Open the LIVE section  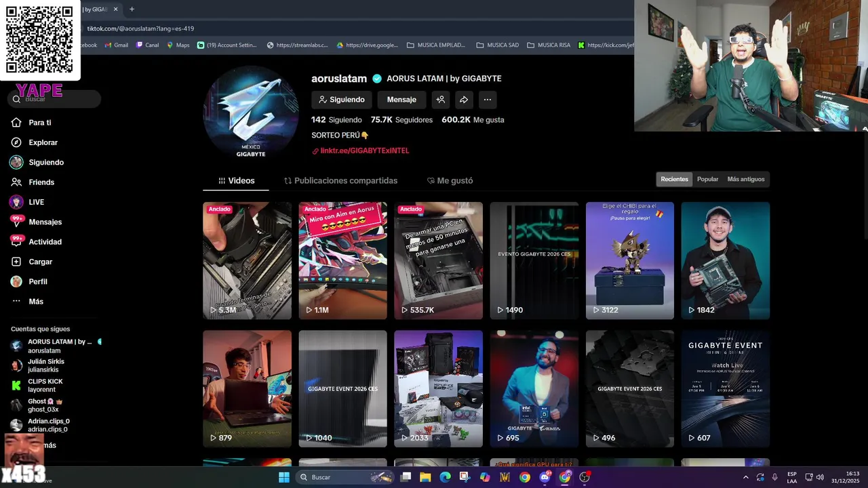tap(36, 202)
